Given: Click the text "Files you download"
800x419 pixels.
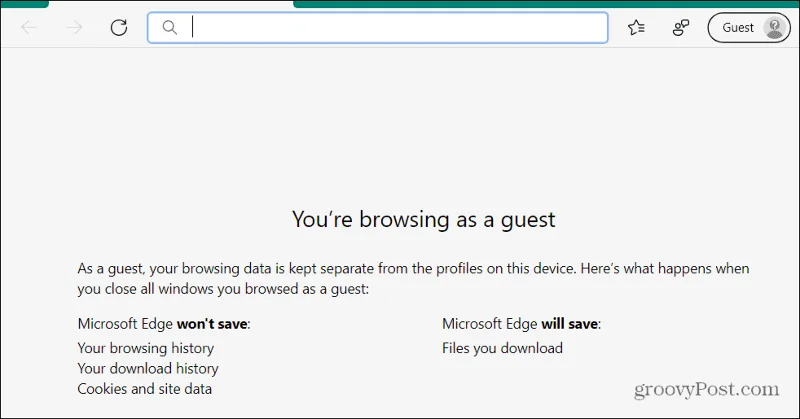Looking at the screenshot, I should (503, 348).
